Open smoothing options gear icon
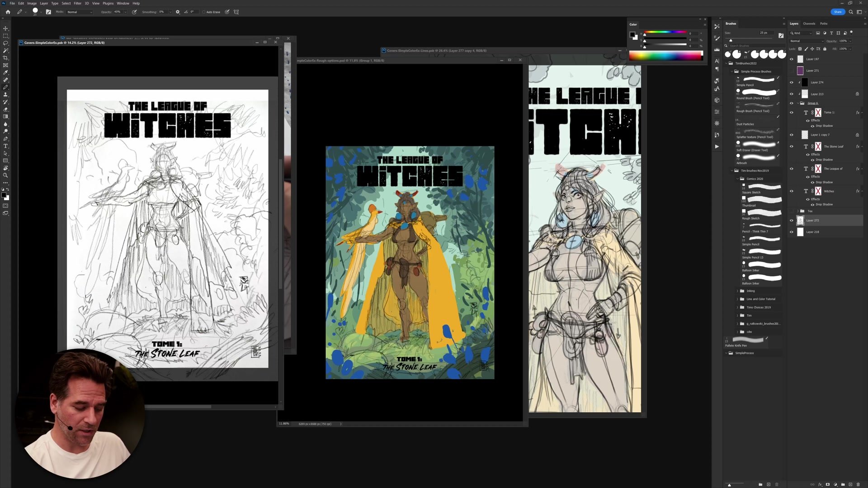 [177, 12]
